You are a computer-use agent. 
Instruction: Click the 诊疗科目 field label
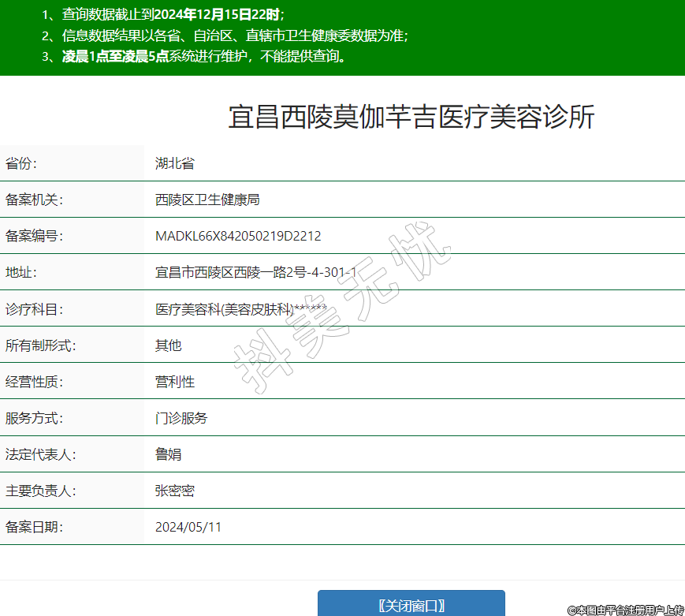tap(34, 309)
